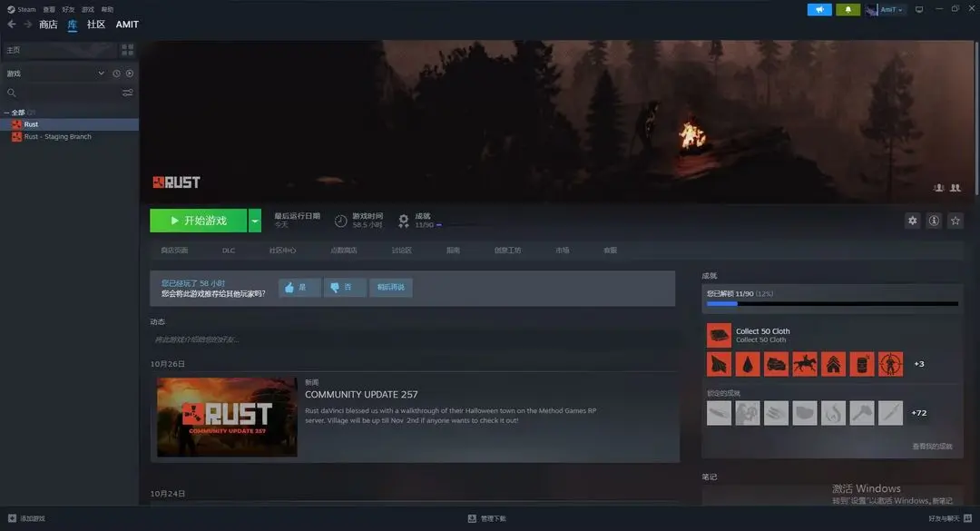Screen dimensions: 980x531
Task: Click 稍后再说 maybe later button
Action: click(x=390, y=288)
